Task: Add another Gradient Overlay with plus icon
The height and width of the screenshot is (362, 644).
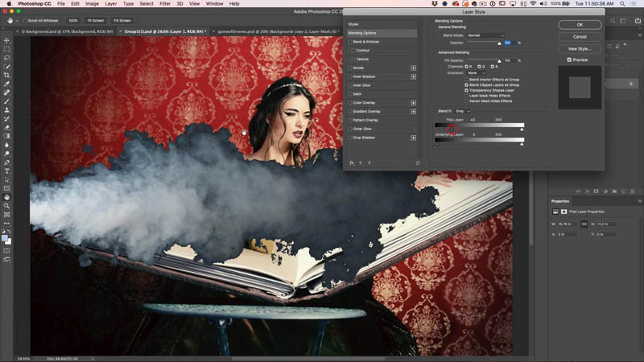Action: [413, 112]
